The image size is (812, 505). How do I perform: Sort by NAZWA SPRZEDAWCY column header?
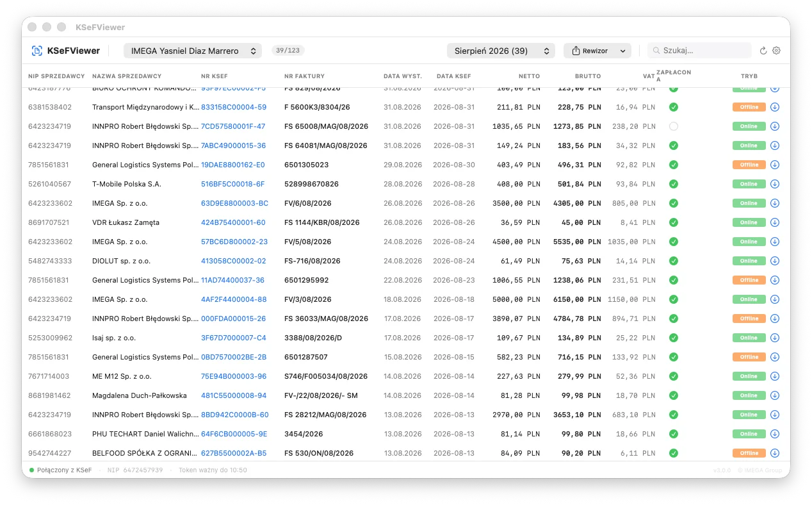pyautogui.click(x=127, y=76)
